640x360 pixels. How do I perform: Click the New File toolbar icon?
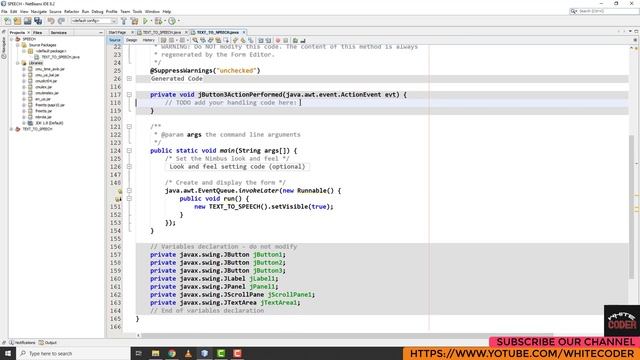coord(7,21)
